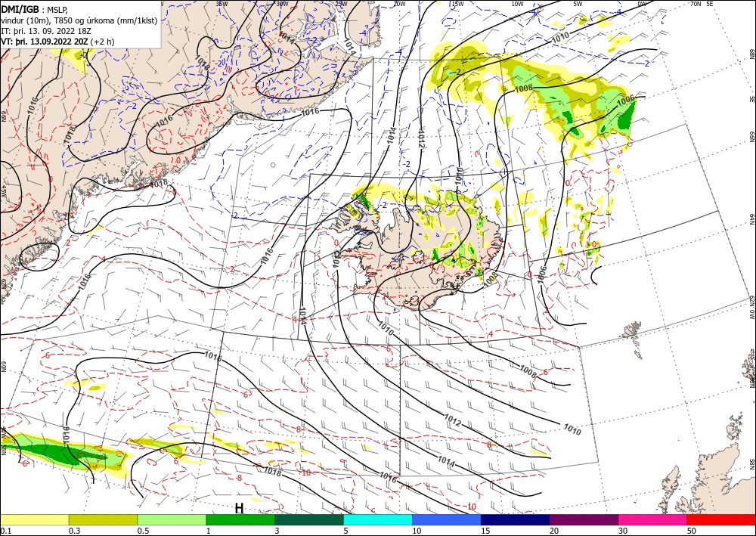Click the olive 0.3–0.5 legend swatch

[x=103, y=519]
